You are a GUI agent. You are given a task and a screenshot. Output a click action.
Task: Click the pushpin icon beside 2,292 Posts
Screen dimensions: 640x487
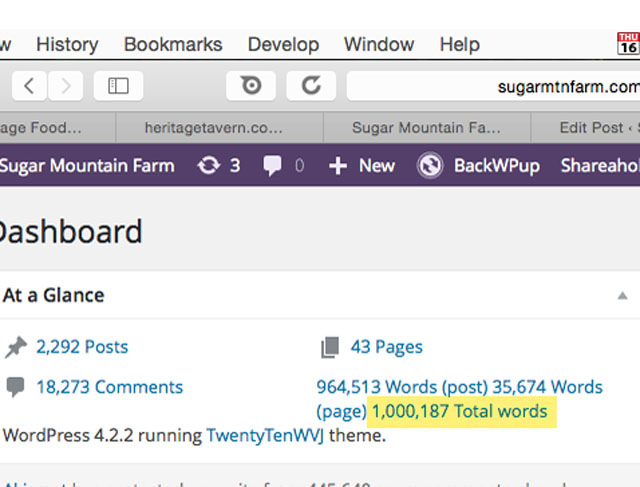pyautogui.click(x=16, y=347)
